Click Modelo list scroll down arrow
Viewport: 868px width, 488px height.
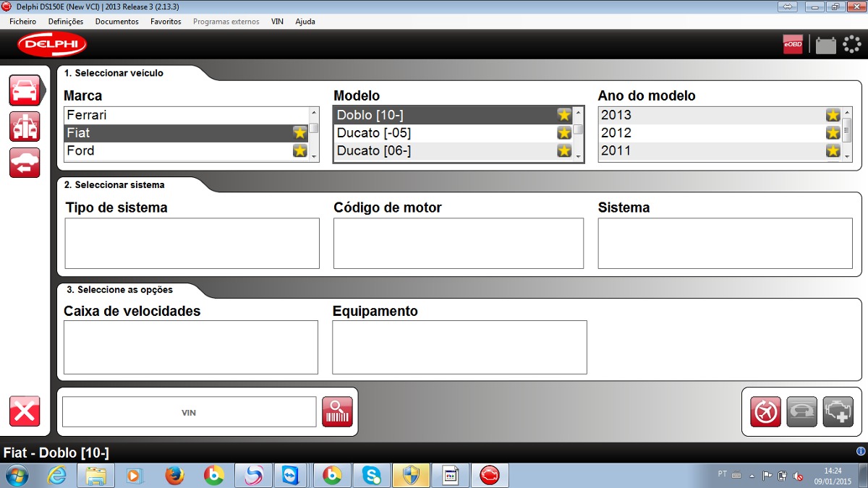tap(578, 155)
